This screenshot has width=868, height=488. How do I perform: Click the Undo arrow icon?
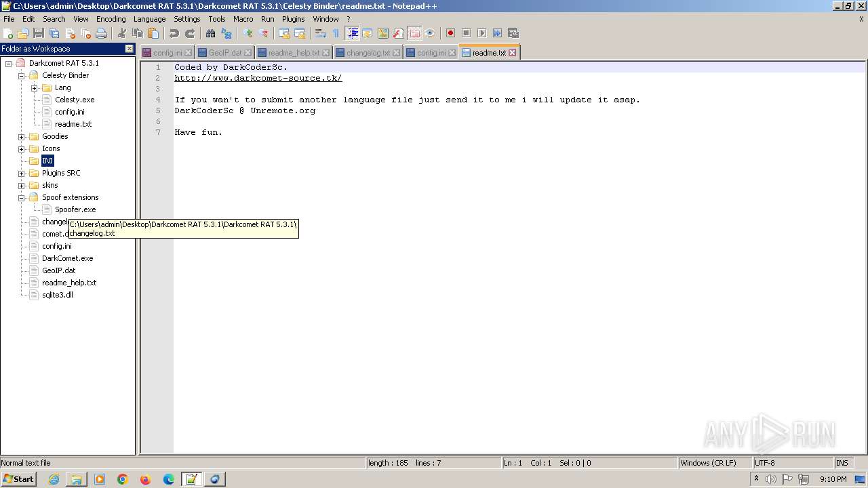click(x=174, y=33)
